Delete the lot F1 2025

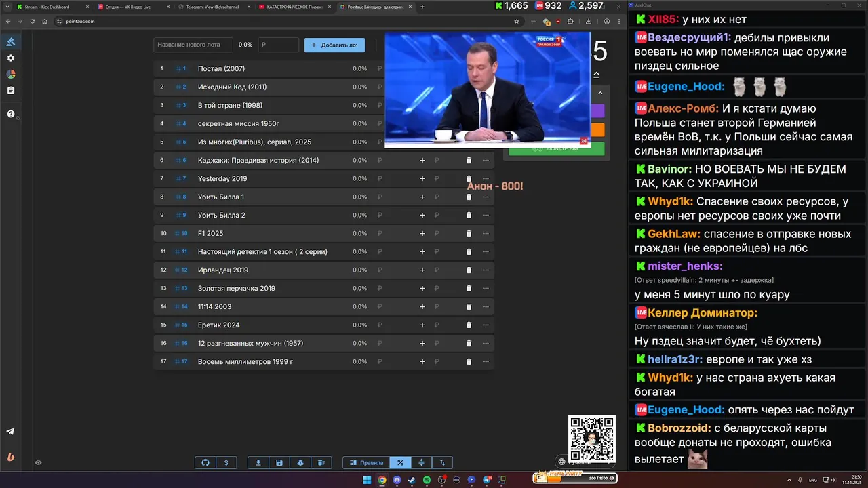[x=468, y=234]
